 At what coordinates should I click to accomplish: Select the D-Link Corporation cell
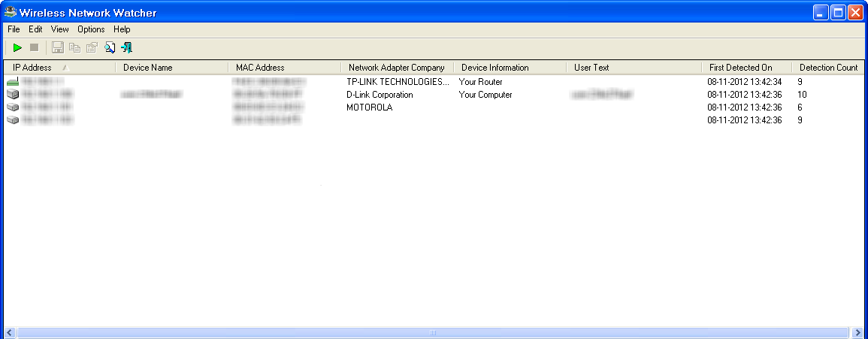(x=380, y=95)
